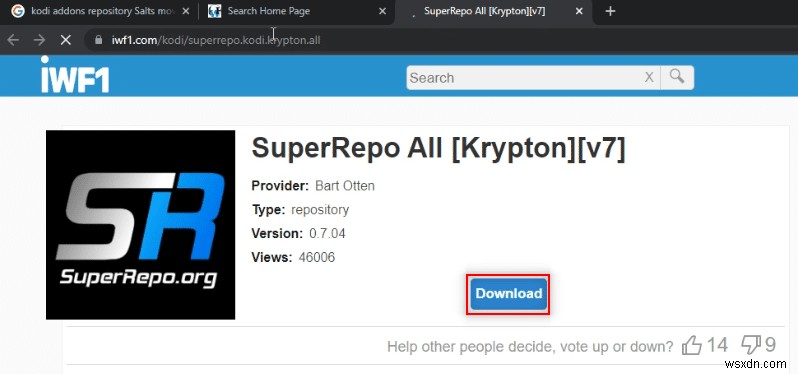Go forward with browser forward arrow
Image resolution: width=798 pixels, height=374 pixels.
tap(39, 40)
